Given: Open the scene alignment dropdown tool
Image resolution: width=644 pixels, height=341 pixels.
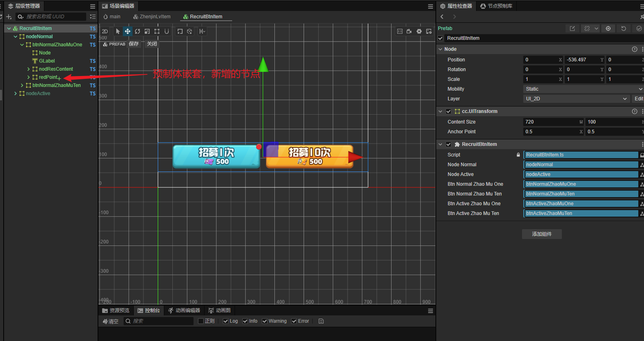Looking at the screenshot, I should click(202, 31).
